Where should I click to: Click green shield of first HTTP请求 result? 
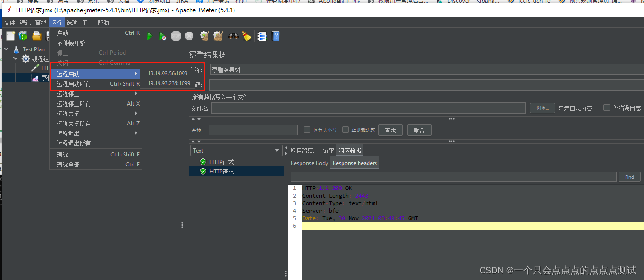click(x=203, y=162)
